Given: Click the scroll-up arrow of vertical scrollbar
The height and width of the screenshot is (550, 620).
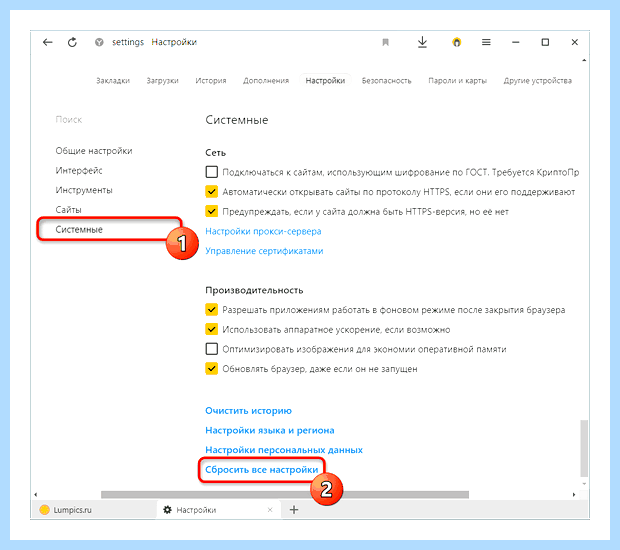Looking at the screenshot, I should coord(584,60).
